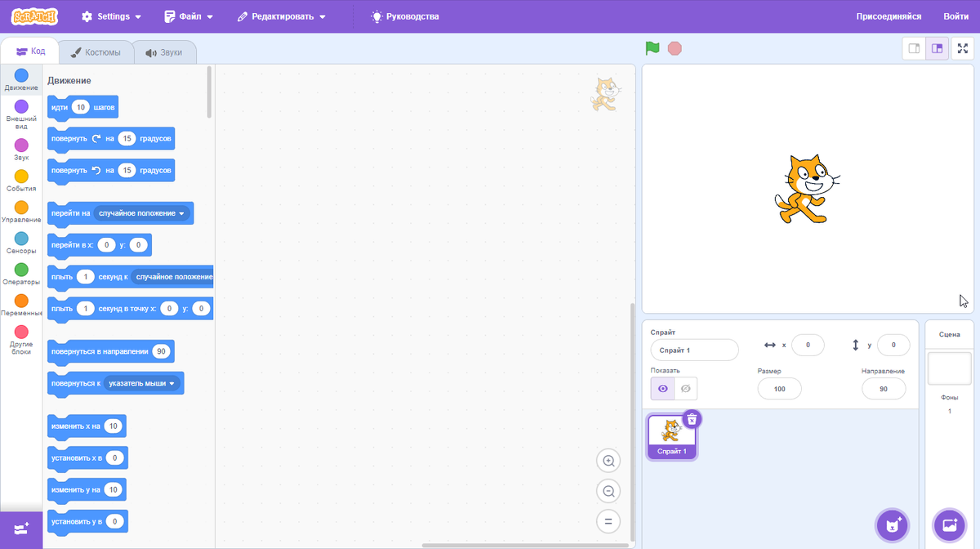This screenshot has width=980, height=549.
Task: Click the 90 value in направлении block
Action: pos(161,352)
